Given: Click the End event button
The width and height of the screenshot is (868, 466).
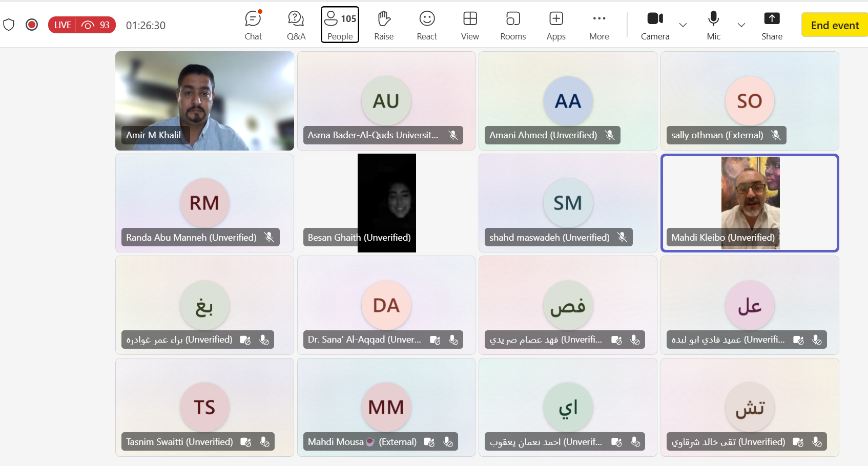Looking at the screenshot, I should 834,25.
